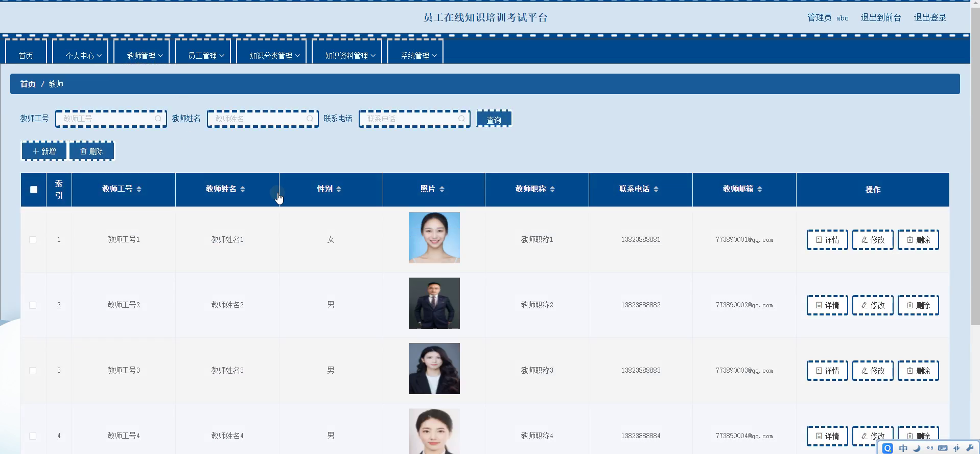Image resolution: width=980 pixels, height=454 pixels.
Task: Select all rows with header checkbox
Action: 34,190
